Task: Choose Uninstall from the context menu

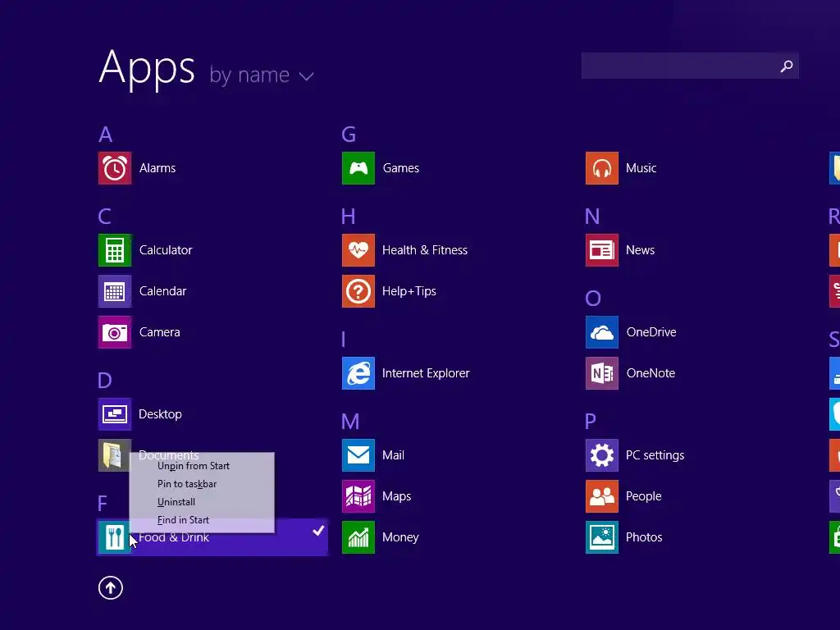Action: pos(176,502)
